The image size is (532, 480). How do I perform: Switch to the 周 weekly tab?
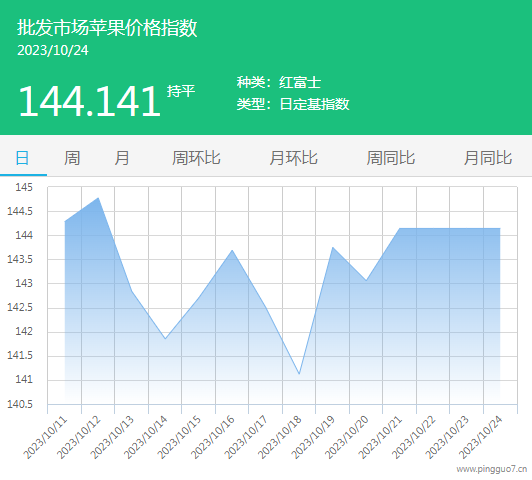pyautogui.click(x=72, y=158)
